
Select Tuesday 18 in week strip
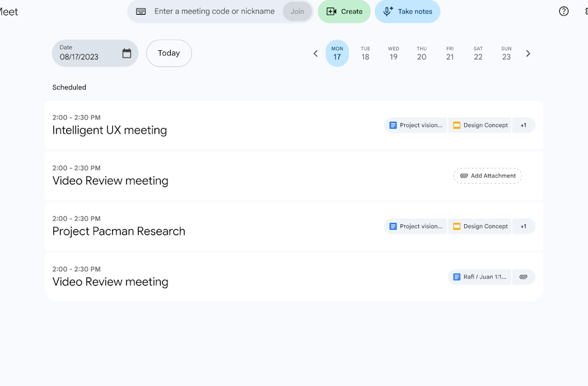(365, 53)
